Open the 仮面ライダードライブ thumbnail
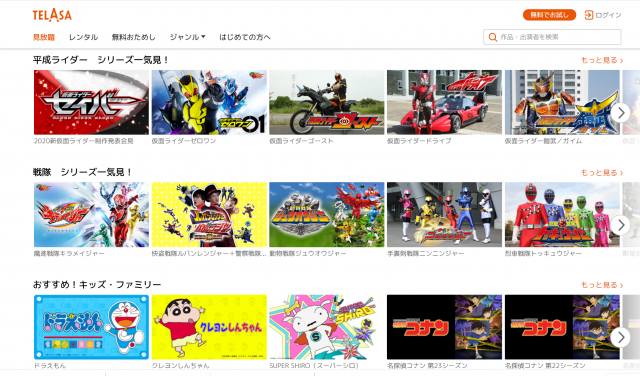 pyautogui.click(x=444, y=102)
